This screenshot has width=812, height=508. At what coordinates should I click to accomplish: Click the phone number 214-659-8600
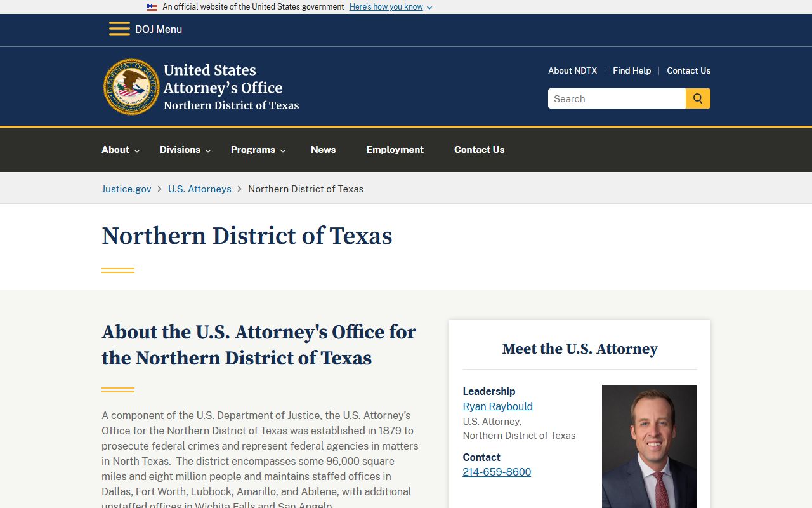(497, 472)
